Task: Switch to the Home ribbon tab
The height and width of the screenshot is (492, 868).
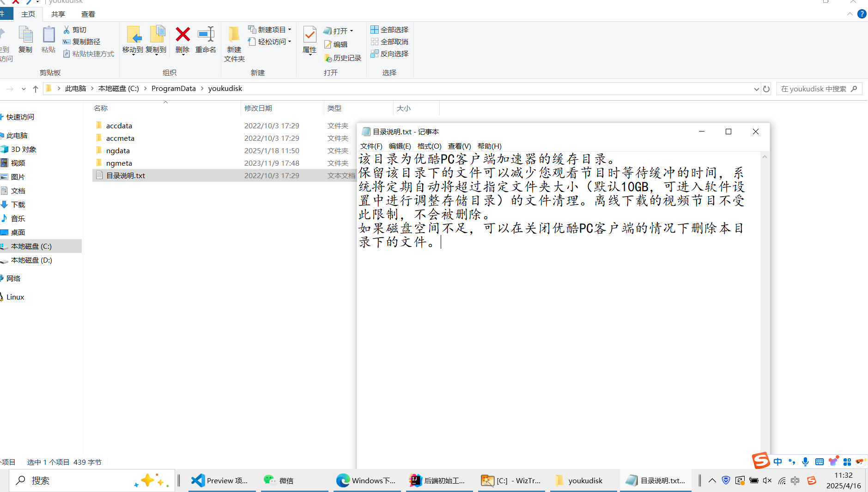Action: click(x=28, y=14)
